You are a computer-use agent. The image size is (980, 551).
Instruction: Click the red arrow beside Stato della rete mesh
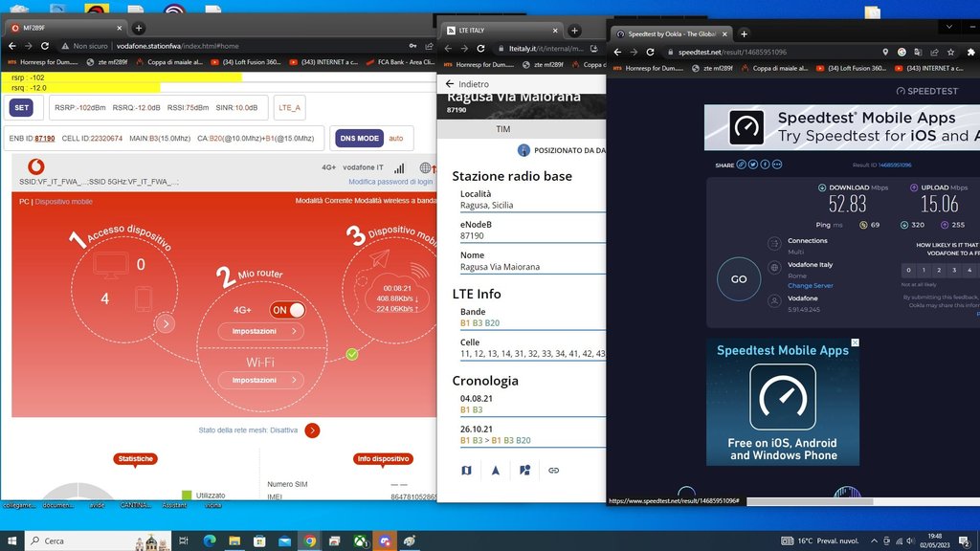pos(313,430)
